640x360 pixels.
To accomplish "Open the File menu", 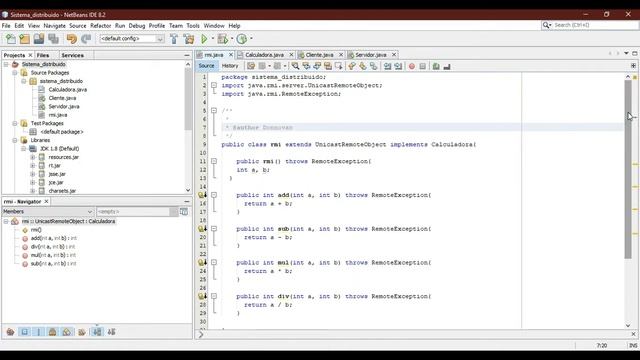I will click(6, 26).
